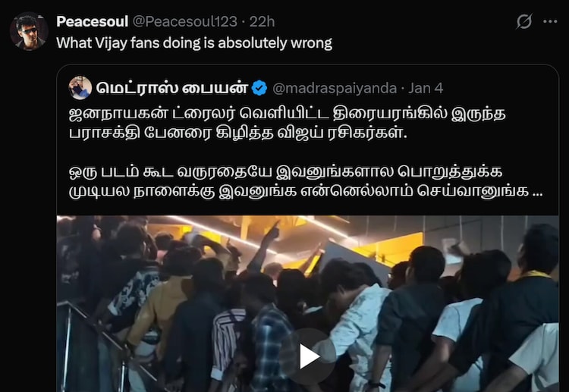This screenshot has width=569, height=392.
Task: Open the Peacesoul display name link
Action: pyautogui.click(x=92, y=22)
